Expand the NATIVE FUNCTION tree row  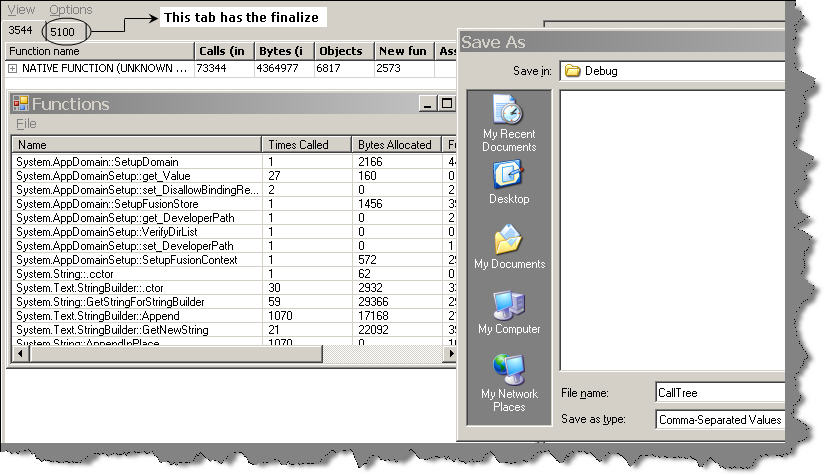tap(12, 68)
